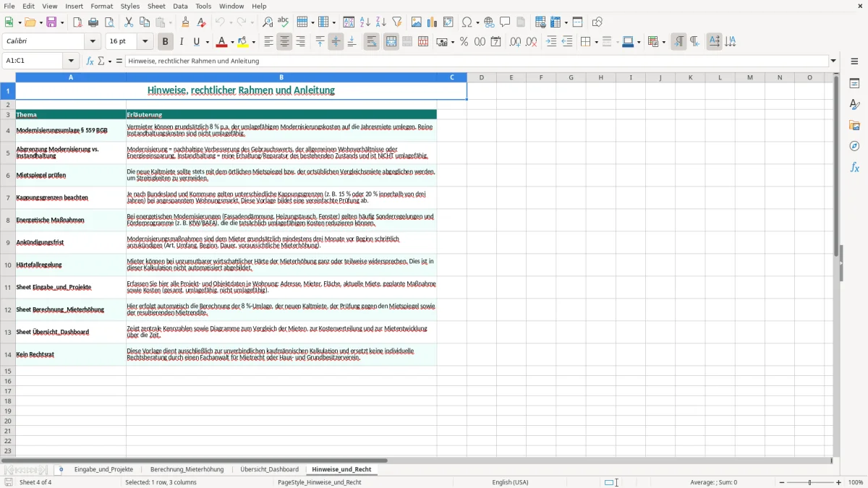
Task: Toggle merge and center cells
Action: click(x=391, y=42)
